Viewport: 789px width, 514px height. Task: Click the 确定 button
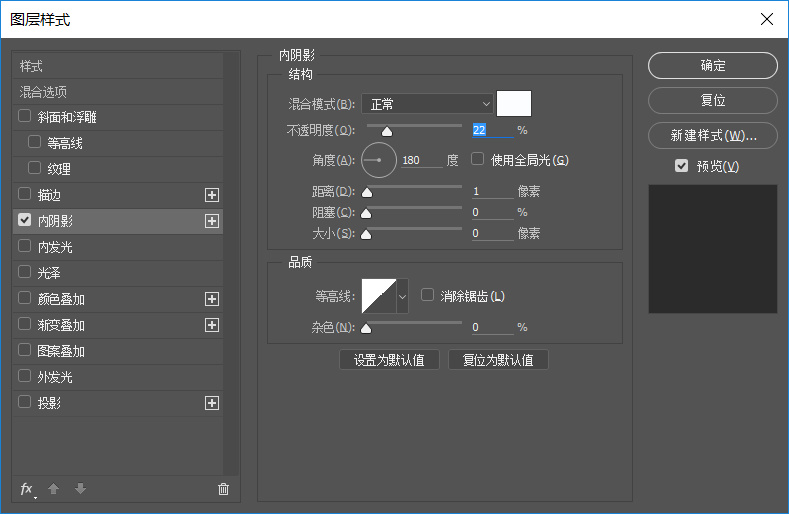[x=712, y=66]
